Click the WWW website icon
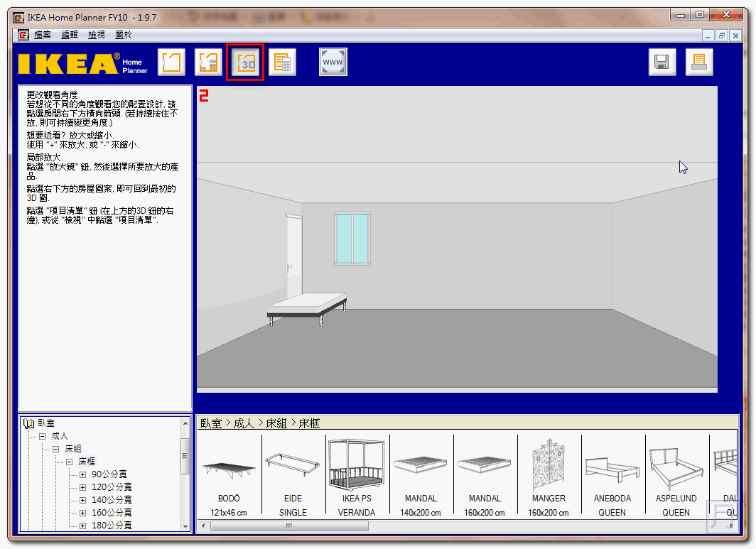Image resolution: width=756 pixels, height=549 pixels. pyautogui.click(x=333, y=62)
